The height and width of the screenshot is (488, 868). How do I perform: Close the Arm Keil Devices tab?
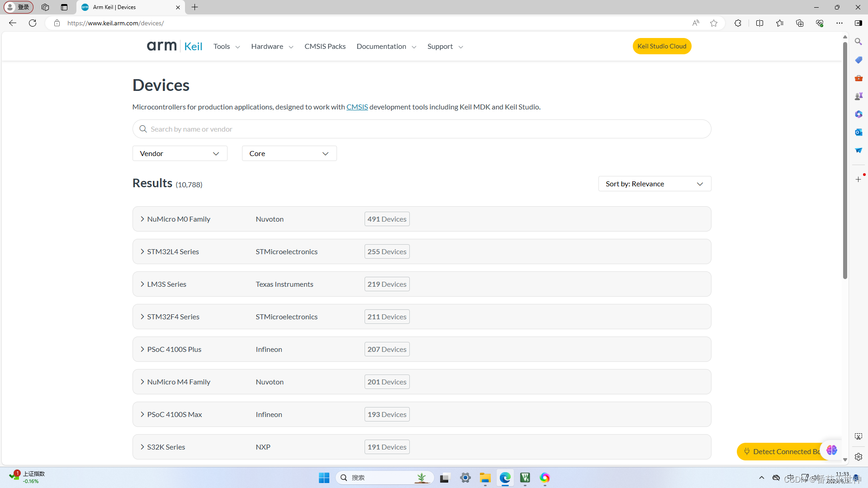[178, 7]
